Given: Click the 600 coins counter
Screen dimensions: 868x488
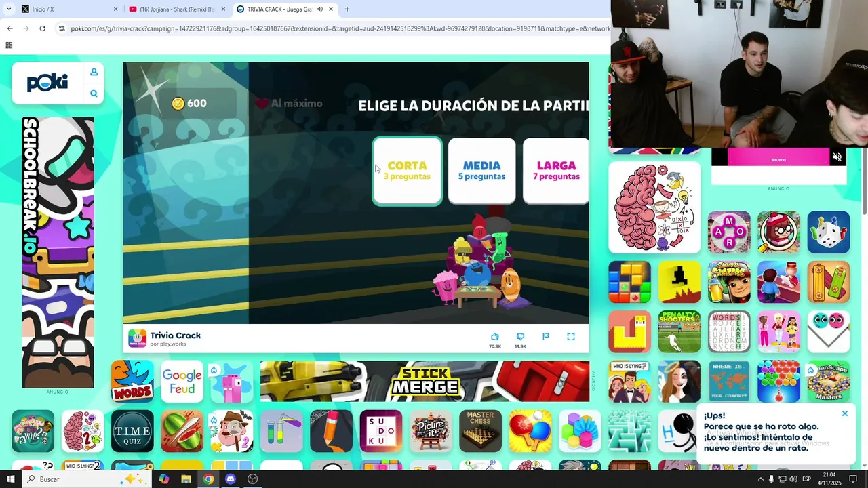Looking at the screenshot, I should coord(189,103).
